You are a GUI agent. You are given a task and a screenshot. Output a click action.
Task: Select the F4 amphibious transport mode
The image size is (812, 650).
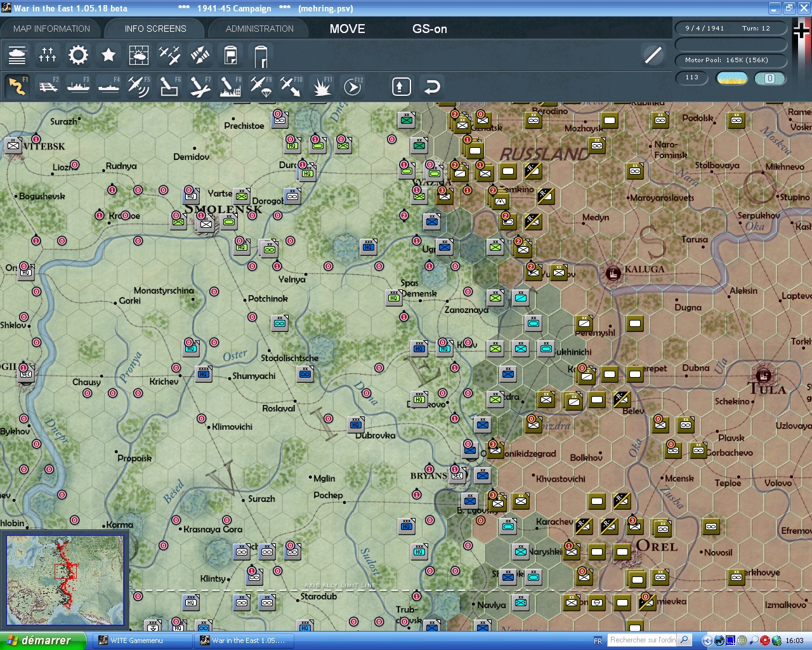tap(108, 86)
